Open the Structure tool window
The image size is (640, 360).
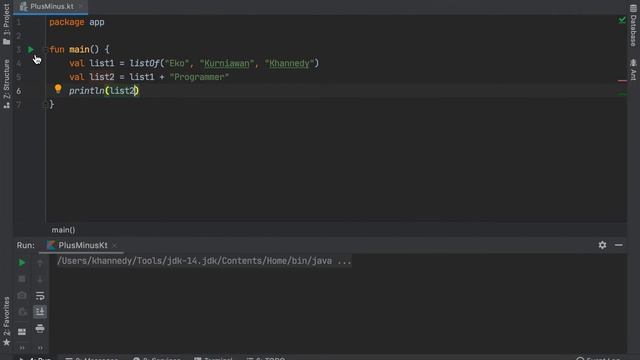click(x=6, y=84)
